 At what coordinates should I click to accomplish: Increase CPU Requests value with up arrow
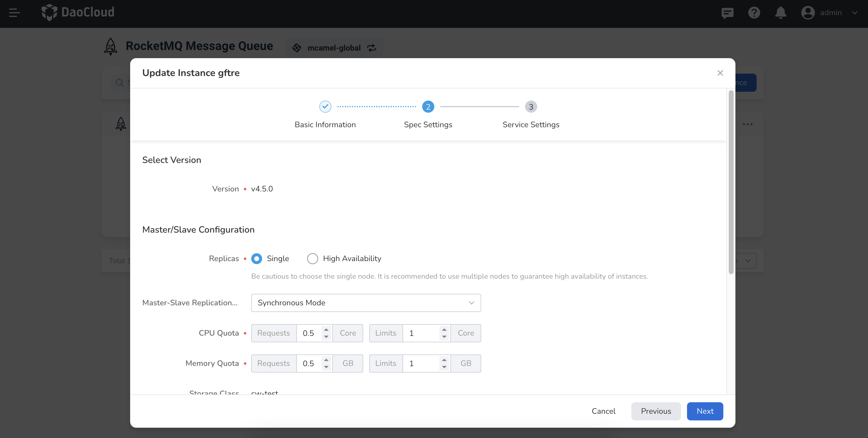pos(326,330)
